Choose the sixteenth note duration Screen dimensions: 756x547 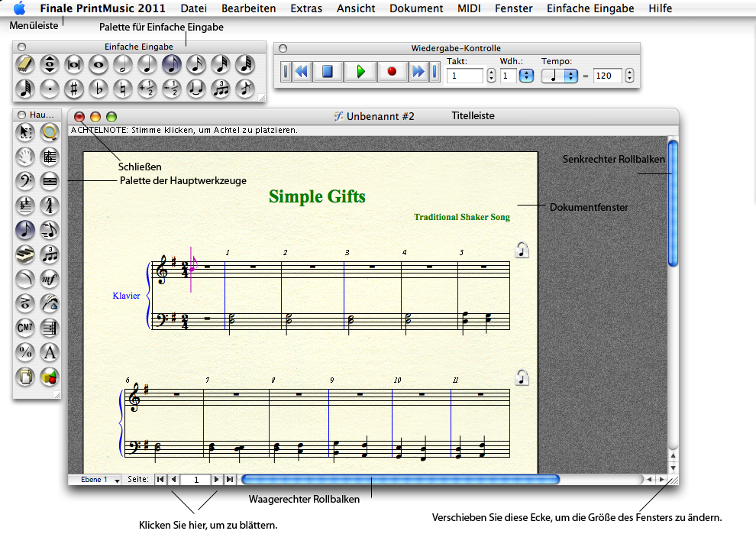pyautogui.click(x=196, y=65)
